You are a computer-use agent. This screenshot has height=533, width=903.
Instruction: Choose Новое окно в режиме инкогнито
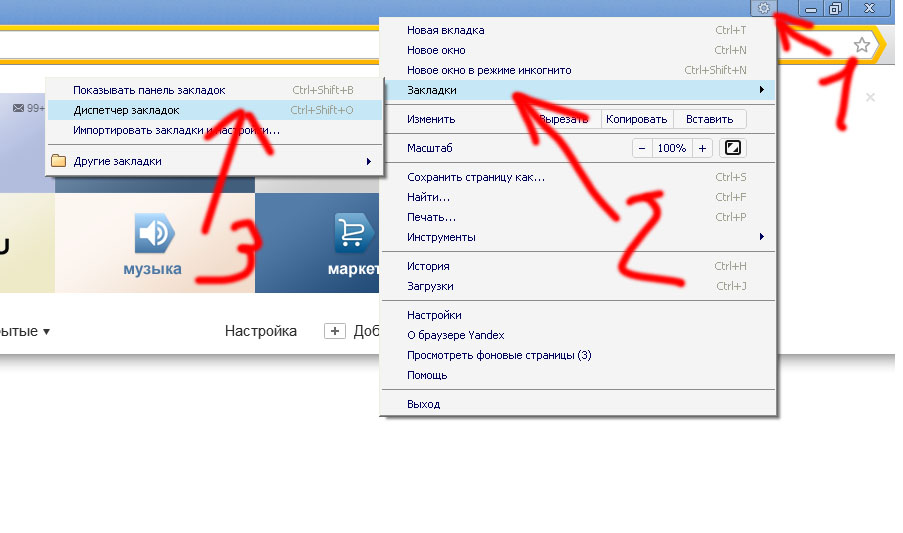coord(488,70)
